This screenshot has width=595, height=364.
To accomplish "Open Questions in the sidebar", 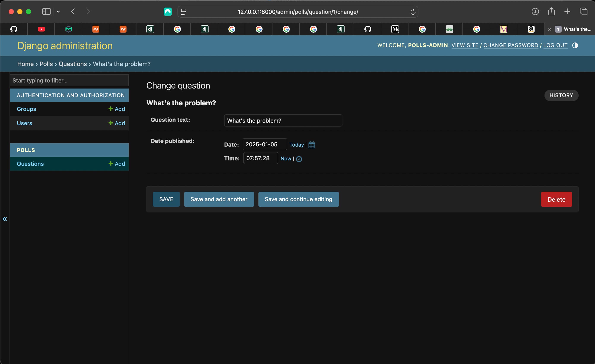I will pyautogui.click(x=30, y=164).
